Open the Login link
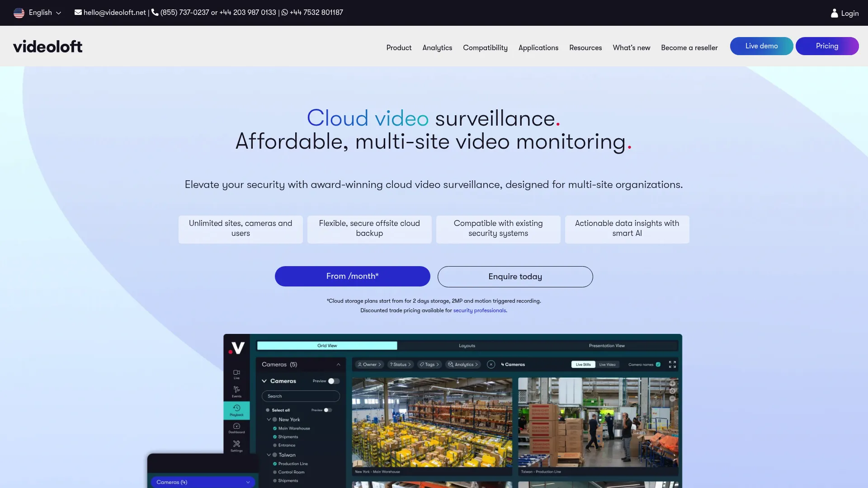Image resolution: width=868 pixels, height=488 pixels. tap(850, 13)
